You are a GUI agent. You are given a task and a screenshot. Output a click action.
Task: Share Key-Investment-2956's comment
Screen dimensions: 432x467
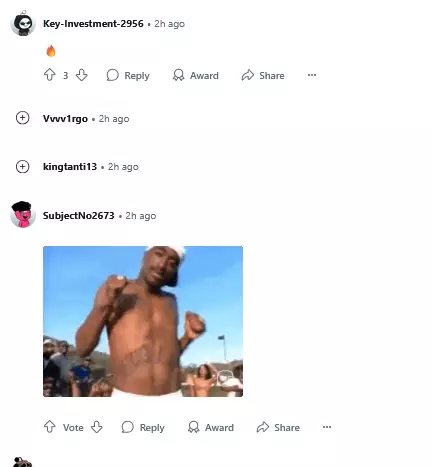coord(263,75)
